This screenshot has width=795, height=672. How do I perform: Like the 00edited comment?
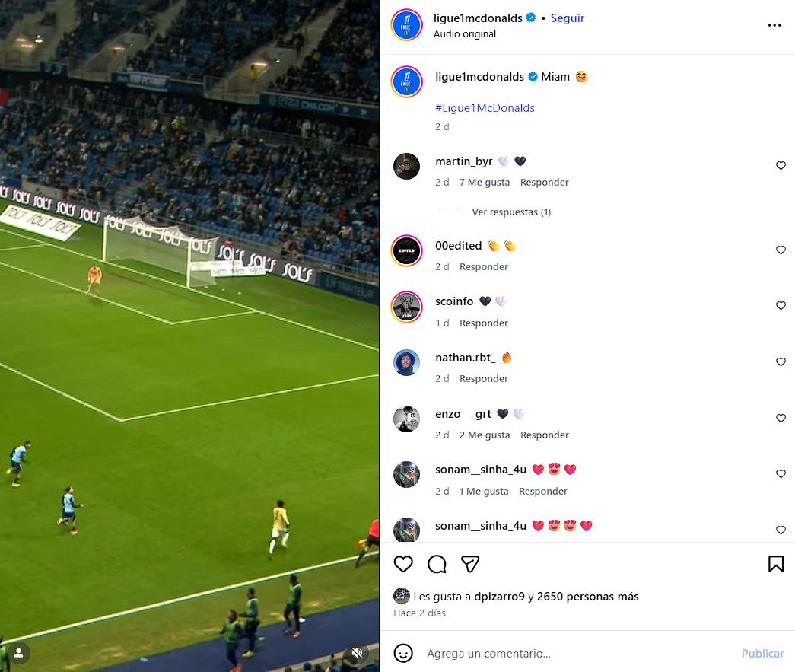pos(781,250)
